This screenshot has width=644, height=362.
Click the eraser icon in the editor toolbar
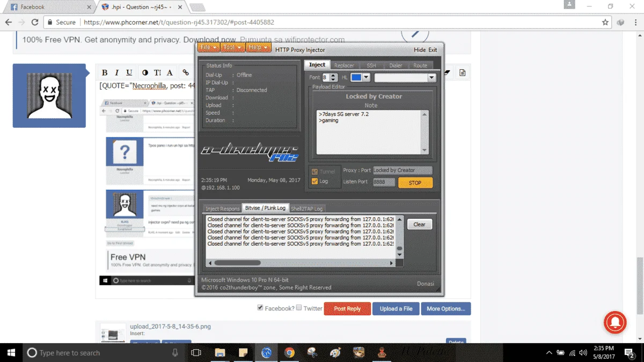pyautogui.click(x=447, y=72)
